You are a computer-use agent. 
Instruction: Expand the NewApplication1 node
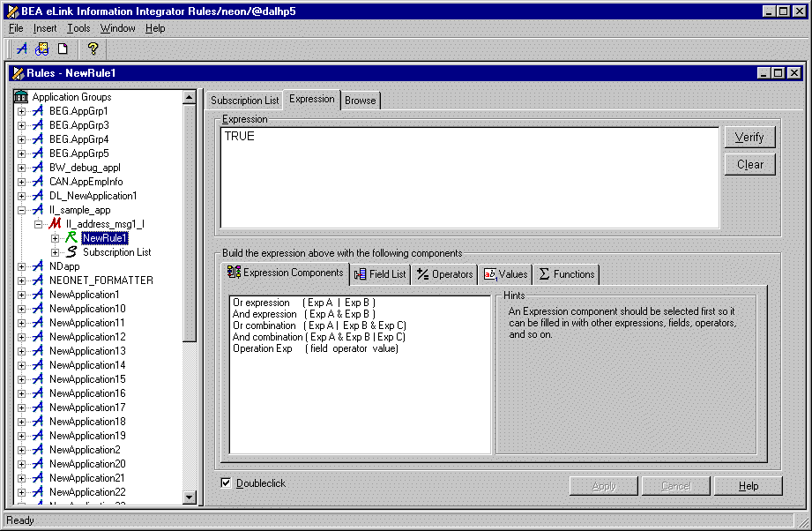coord(21,295)
